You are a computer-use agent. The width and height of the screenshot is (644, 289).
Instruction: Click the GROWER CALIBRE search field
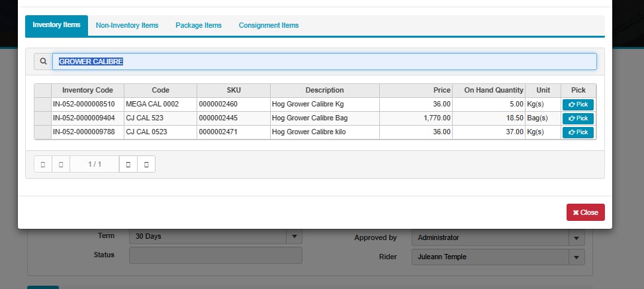324,62
